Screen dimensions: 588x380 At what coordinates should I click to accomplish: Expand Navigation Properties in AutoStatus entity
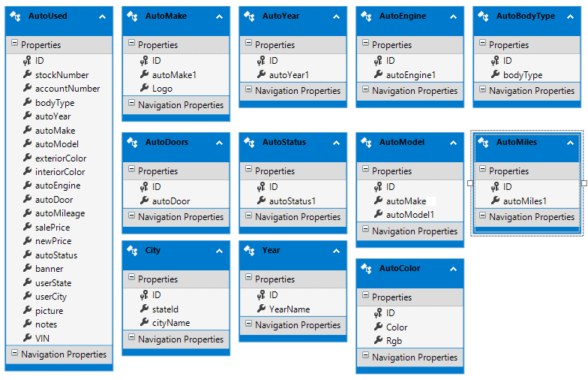pyautogui.click(x=248, y=217)
